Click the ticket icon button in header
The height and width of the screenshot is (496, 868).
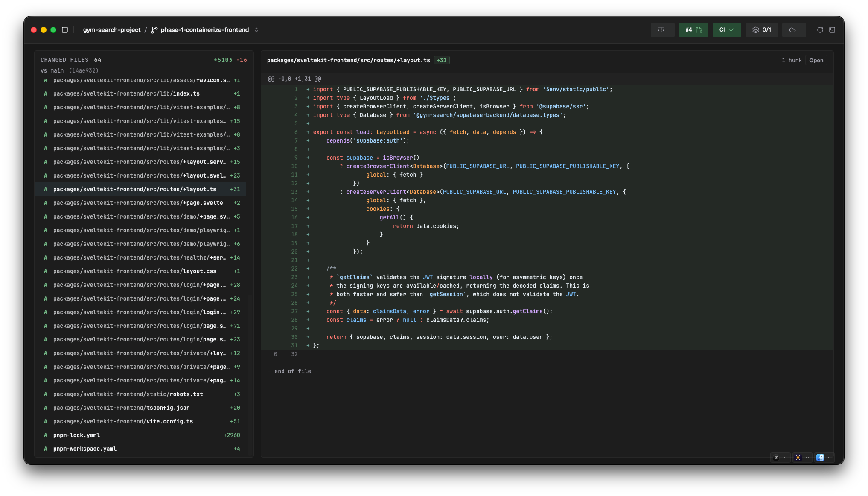pyautogui.click(x=662, y=30)
